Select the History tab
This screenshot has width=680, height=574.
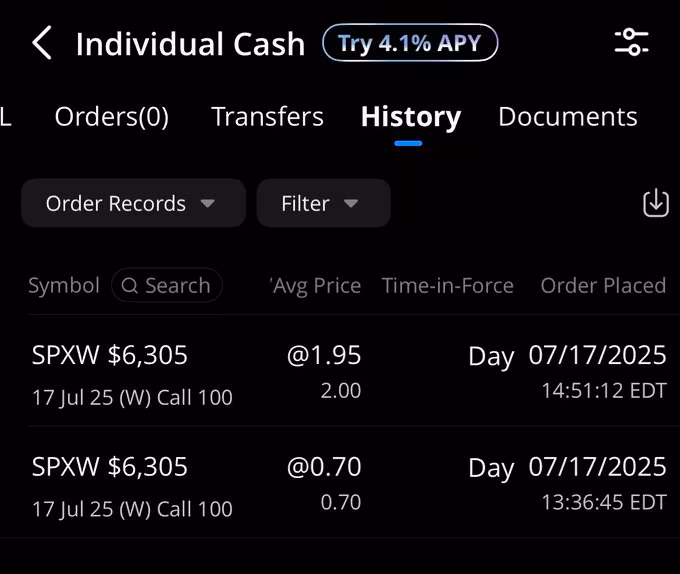[410, 117]
